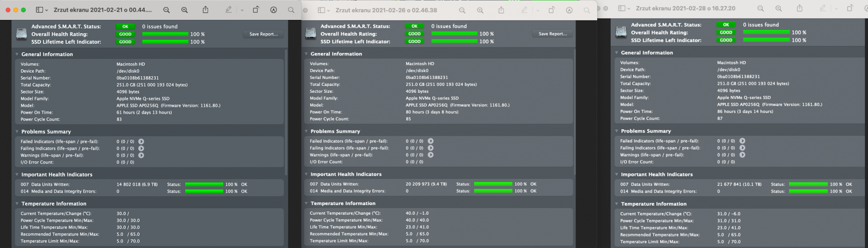
Task: Rotate the image in the 2021-02-21 window
Action: tap(256, 10)
